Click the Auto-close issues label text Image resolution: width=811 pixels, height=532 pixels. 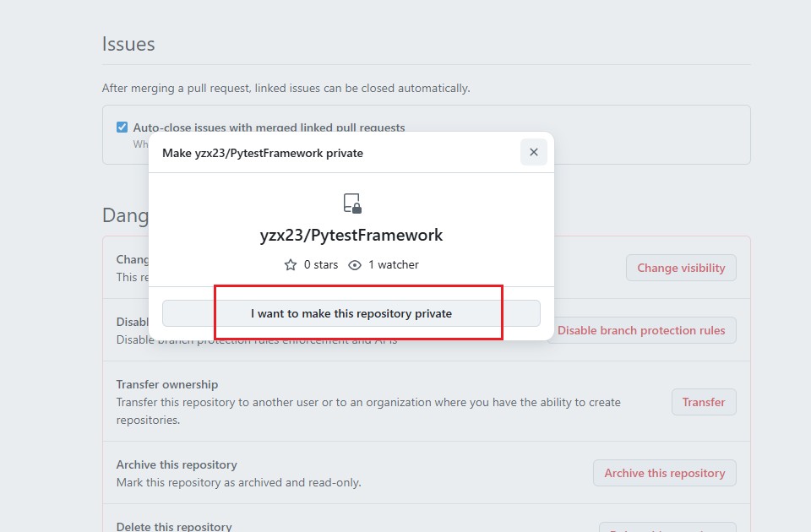click(x=269, y=128)
